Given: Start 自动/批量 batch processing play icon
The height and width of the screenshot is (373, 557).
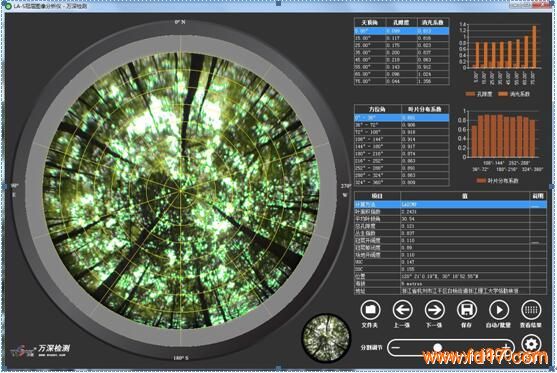Looking at the screenshot, I should pos(499,310).
